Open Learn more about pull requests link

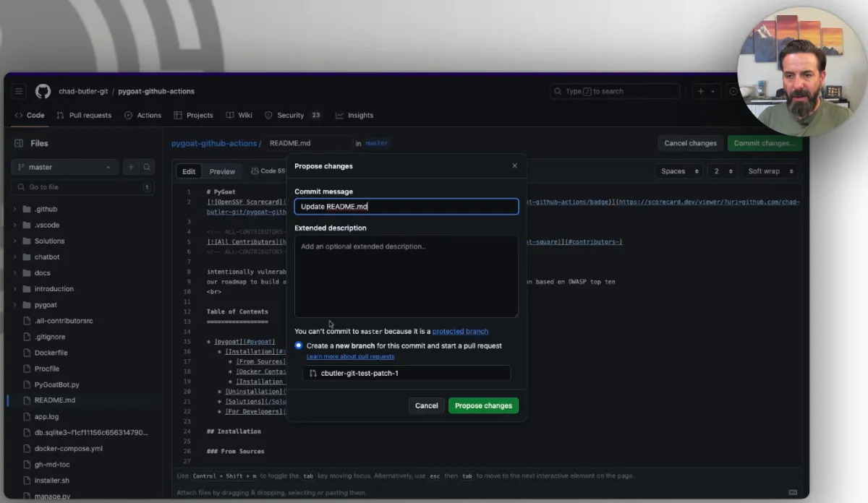pos(350,356)
